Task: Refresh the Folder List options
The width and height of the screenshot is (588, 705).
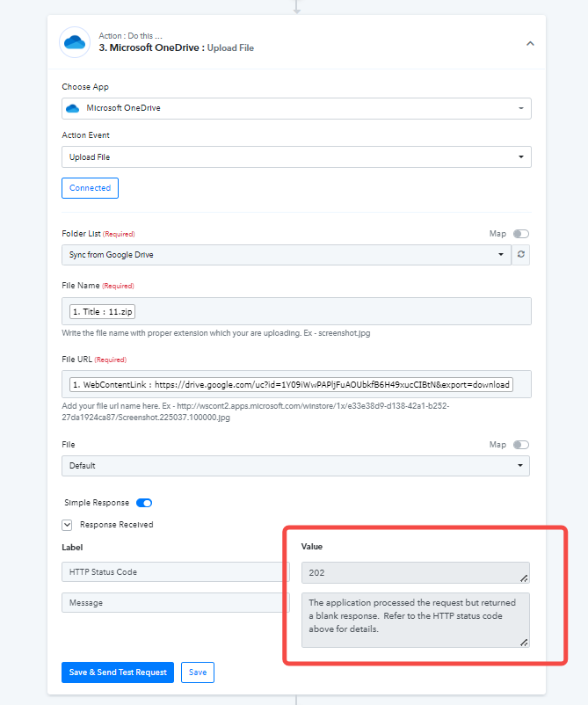Action: [521, 255]
